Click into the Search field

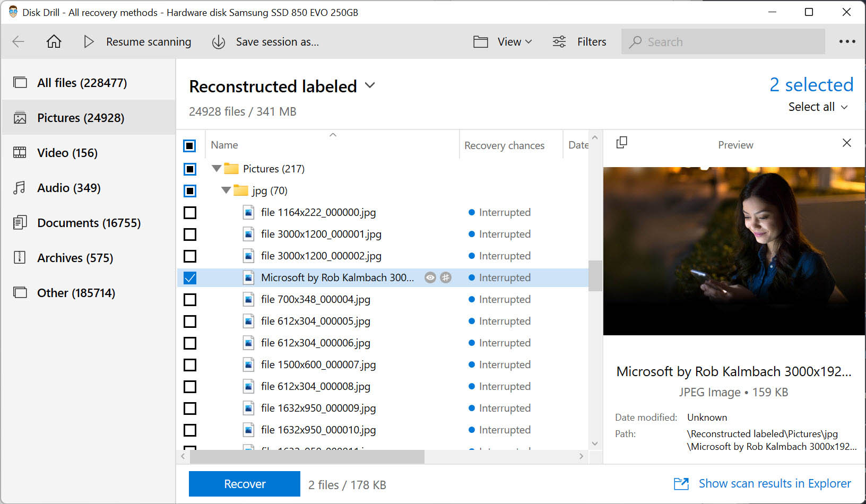723,42
